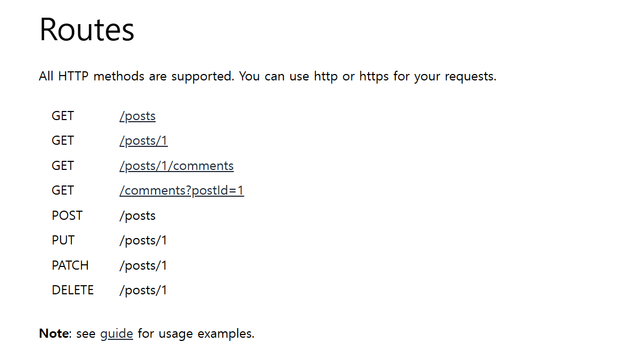Click the PUT method label

tap(63, 240)
